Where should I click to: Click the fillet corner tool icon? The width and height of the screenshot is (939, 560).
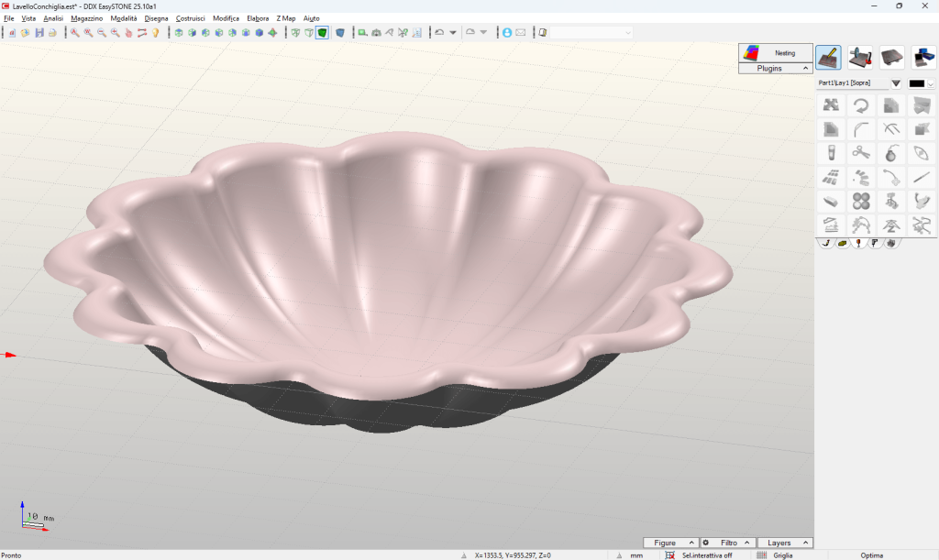point(861,129)
